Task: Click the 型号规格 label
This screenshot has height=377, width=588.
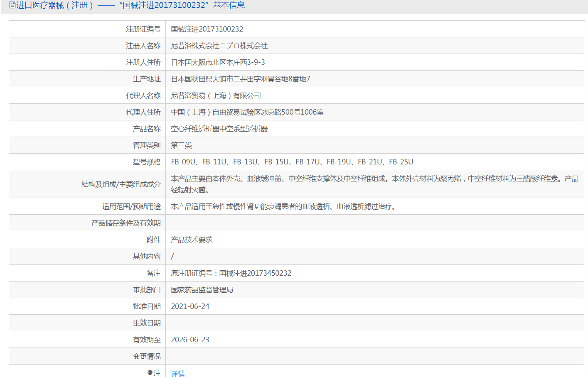Action: [147, 162]
